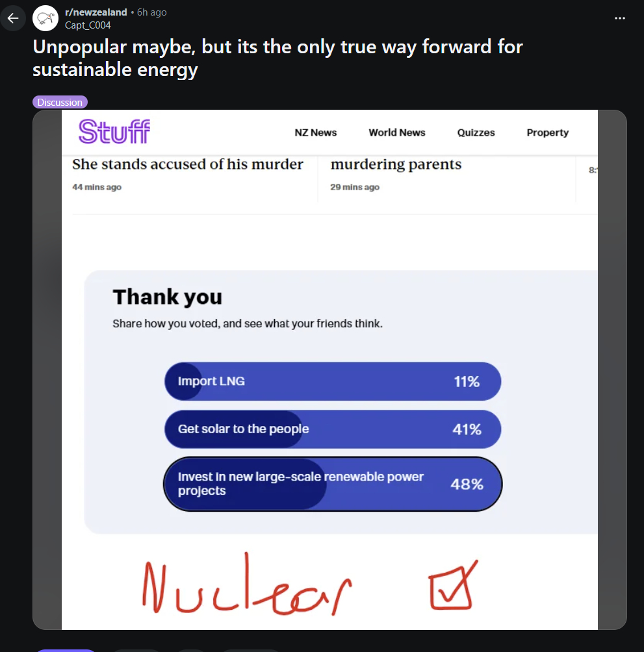Select the Import LNG poll option
644x652 pixels.
(332, 381)
